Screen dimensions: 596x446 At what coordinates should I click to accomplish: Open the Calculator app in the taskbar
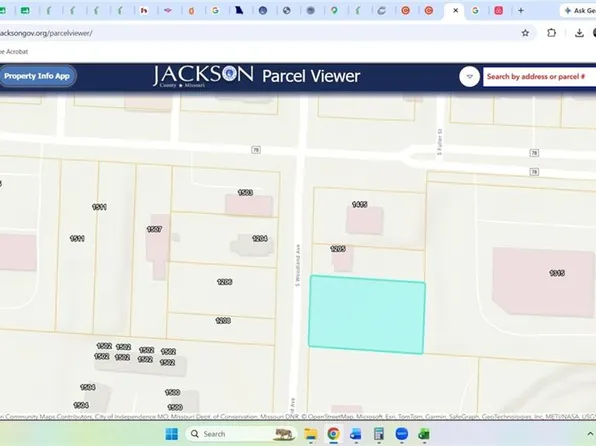[x=379, y=434]
